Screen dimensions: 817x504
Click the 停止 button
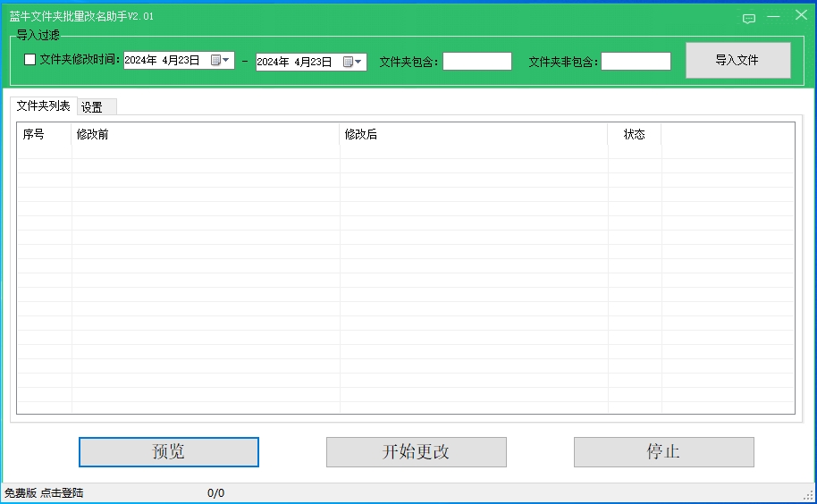pyautogui.click(x=664, y=452)
